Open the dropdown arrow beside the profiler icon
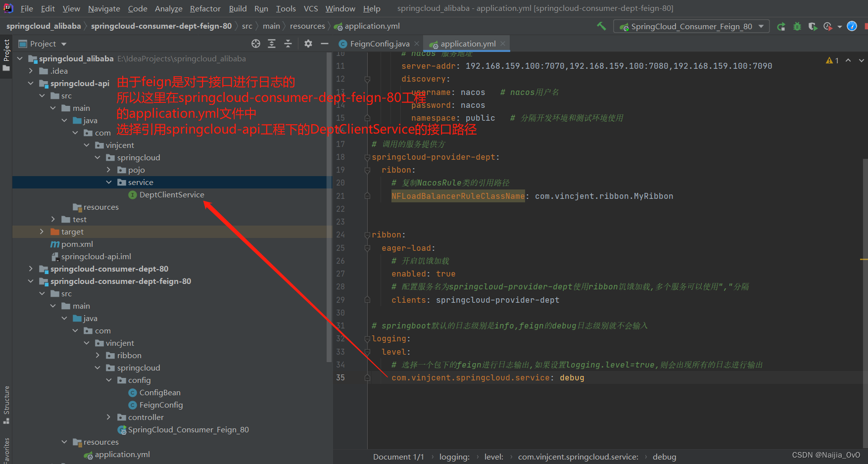The width and height of the screenshot is (868, 464). tap(840, 27)
